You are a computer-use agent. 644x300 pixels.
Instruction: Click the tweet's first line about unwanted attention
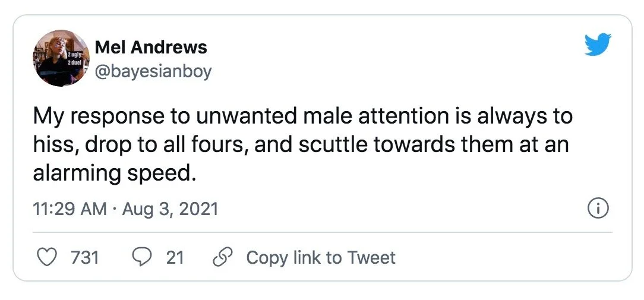303,116
